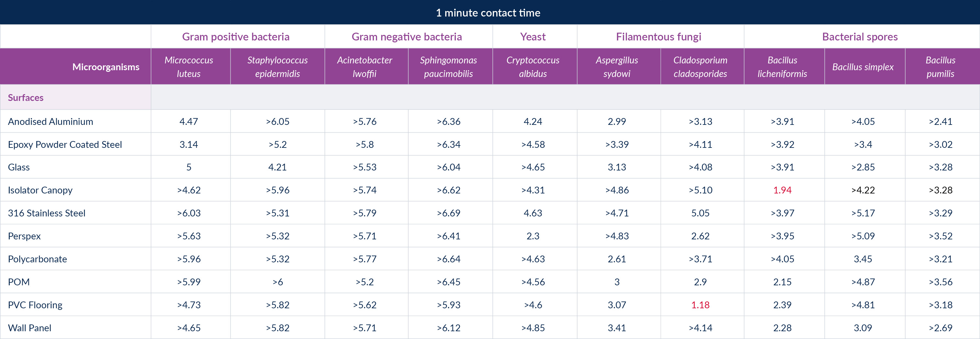Select Wall Panel value for Bacillus pumilis
The image size is (980, 339).
coord(941,328)
